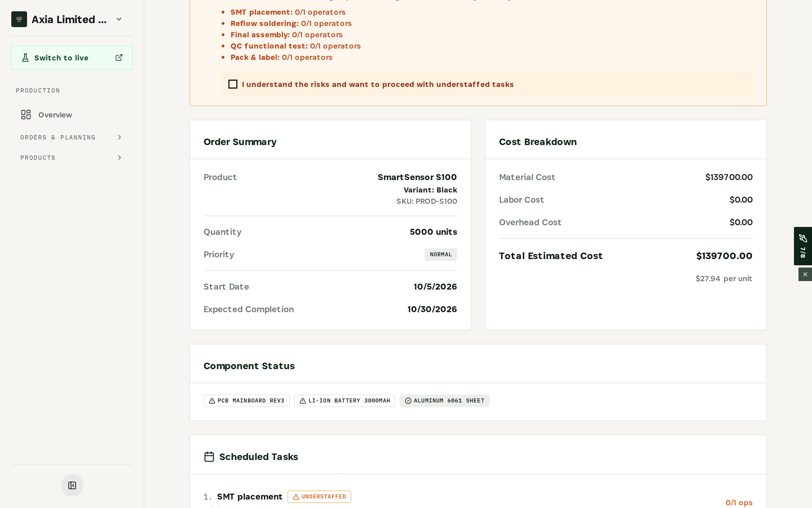This screenshot has height=508, width=812.
Task: Click the check icon on Aluminum 6061 Sheet
Action: 408,401
